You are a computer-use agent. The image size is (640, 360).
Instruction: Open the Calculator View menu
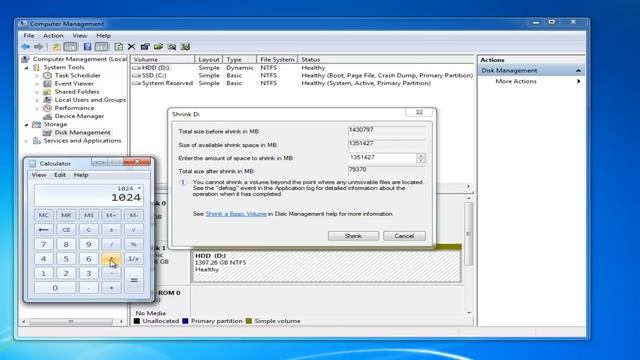click(x=39, y=175)
